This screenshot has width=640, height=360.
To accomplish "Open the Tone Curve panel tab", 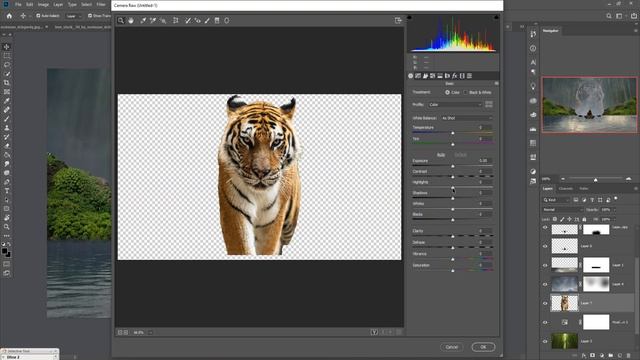I will pyautogui.click(x=418, y=76).
